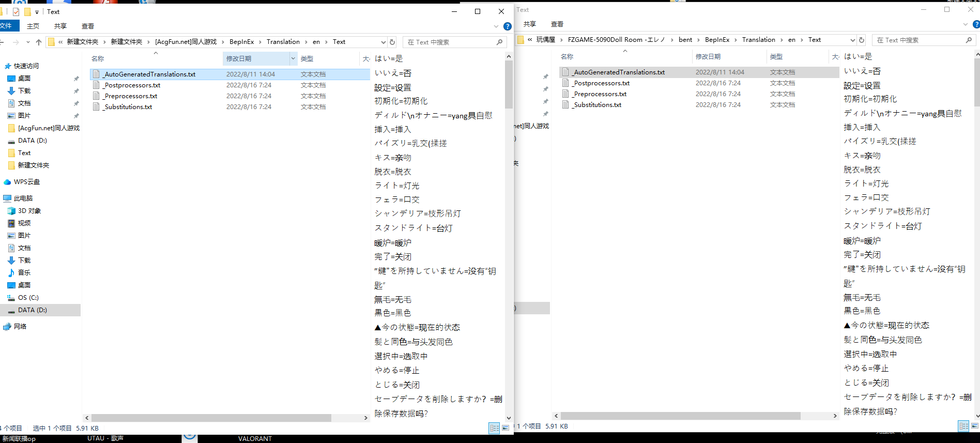Open recent locations dropdown beside forward arrow

(x=27, y=42)
